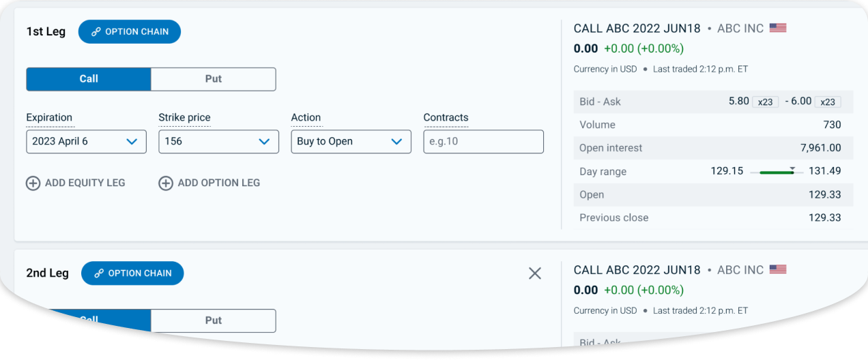Screen dimensions: 868x360
Task: Select Call for the 1st Leg
Action: [89, 79]
